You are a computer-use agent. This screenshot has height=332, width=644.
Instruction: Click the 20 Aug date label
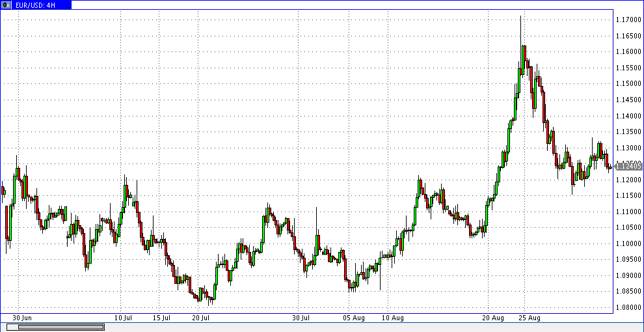[x=492, y=318]
